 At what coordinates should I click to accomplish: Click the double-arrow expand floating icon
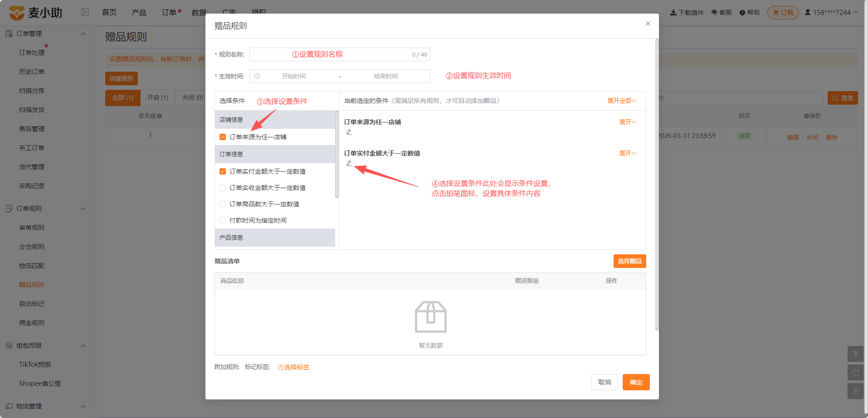pos(855,354)
